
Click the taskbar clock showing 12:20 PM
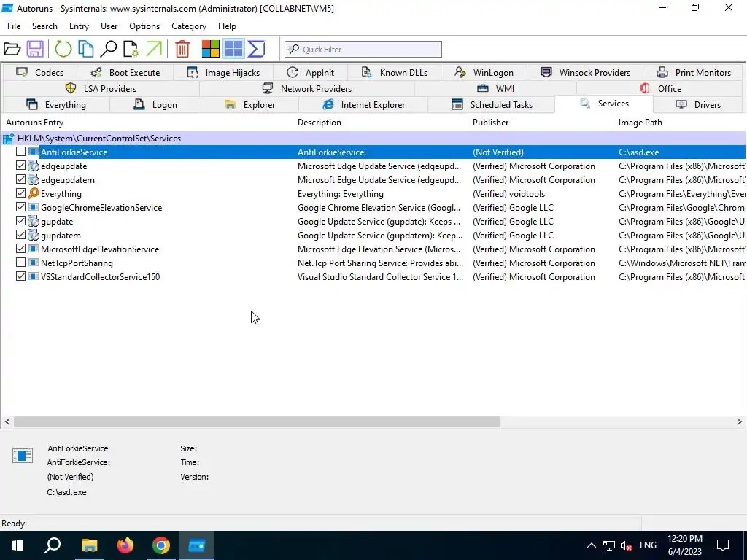(684, 545)
